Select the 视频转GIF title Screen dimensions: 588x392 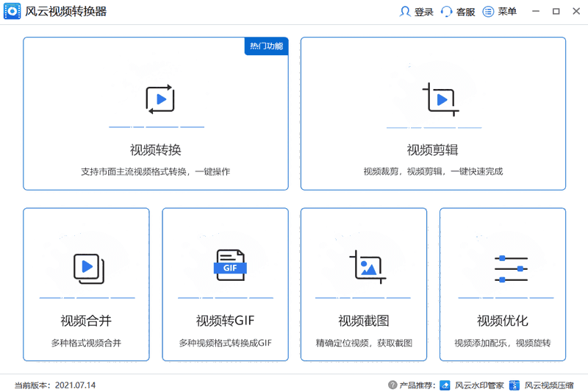226,321
